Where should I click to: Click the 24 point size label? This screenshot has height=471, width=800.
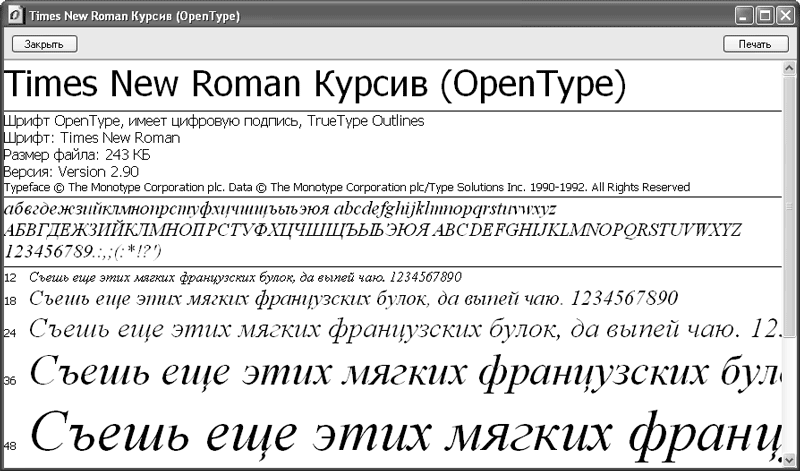10,333
